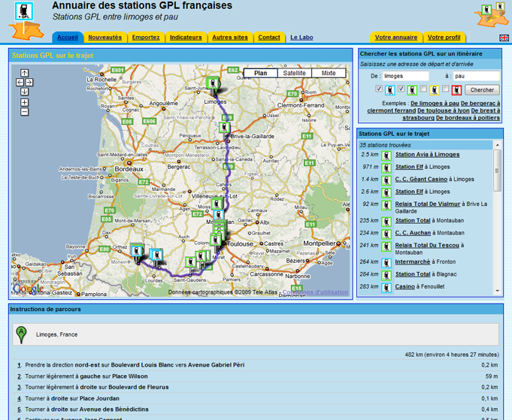Click the station icon on the 971 m row
The width and height of the screenshot is (512, 420).
386,168
